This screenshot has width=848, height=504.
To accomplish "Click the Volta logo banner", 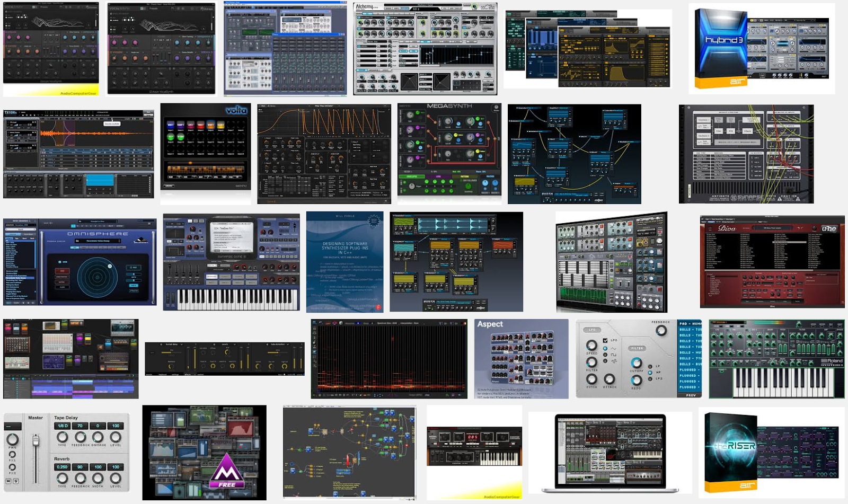I will [236, 110].
